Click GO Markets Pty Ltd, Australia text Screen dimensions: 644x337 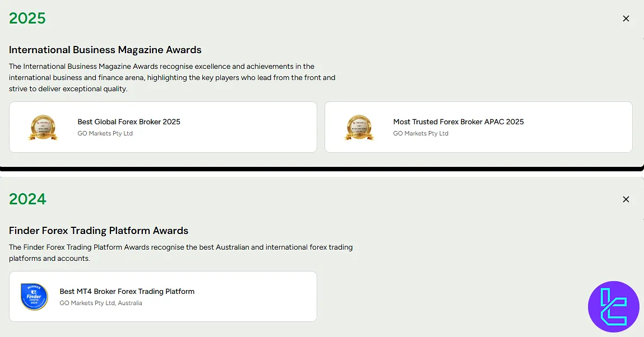[x=100, y=303]
